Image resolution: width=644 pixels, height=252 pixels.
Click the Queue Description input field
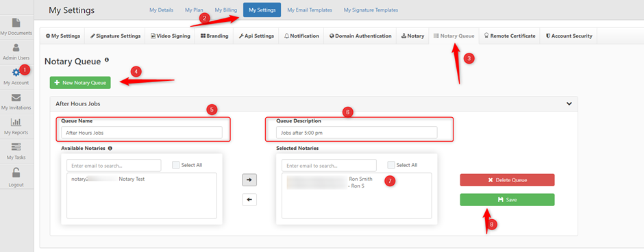tap(357, 133)
